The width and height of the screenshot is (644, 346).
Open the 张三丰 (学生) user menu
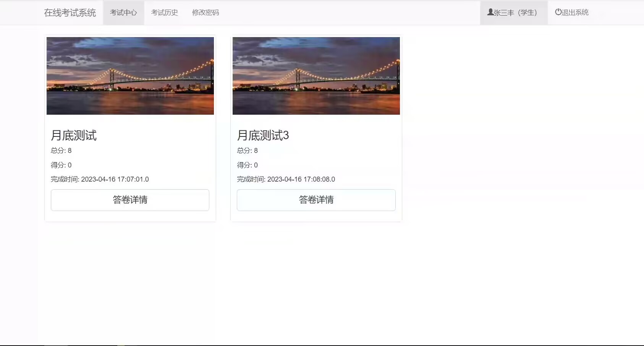[514, 13]
